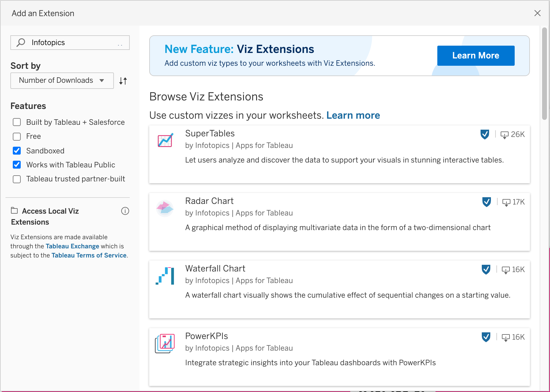Open the Number of Downloads sort dropdown
This screenshot has width=550, height=392.
pyautogui.click(x=62, y=81)
